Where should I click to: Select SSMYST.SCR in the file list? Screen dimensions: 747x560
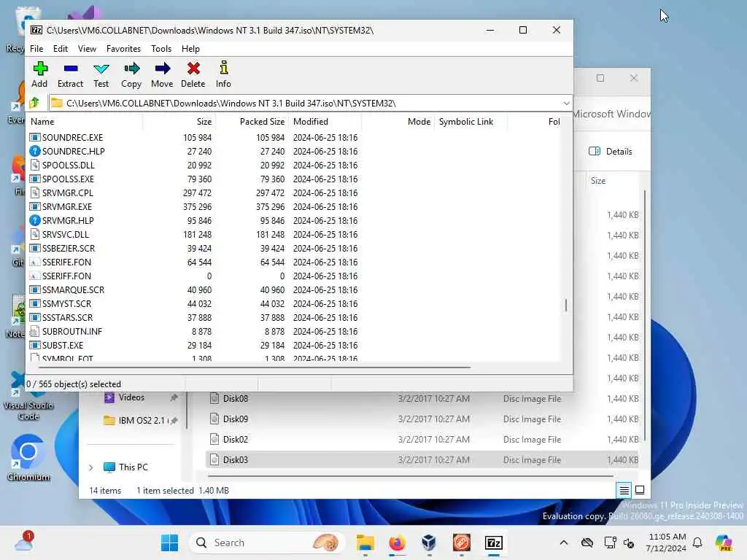click(x=66, y=303)
